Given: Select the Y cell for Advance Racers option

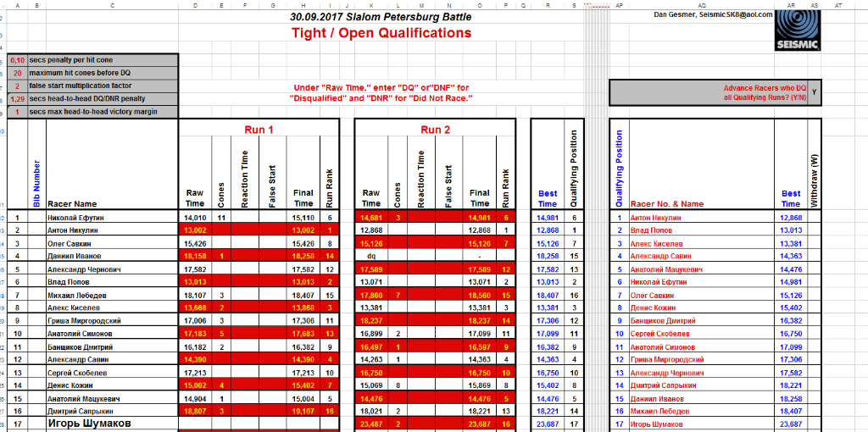Looking at the screenshot, I should pos(814,92).
